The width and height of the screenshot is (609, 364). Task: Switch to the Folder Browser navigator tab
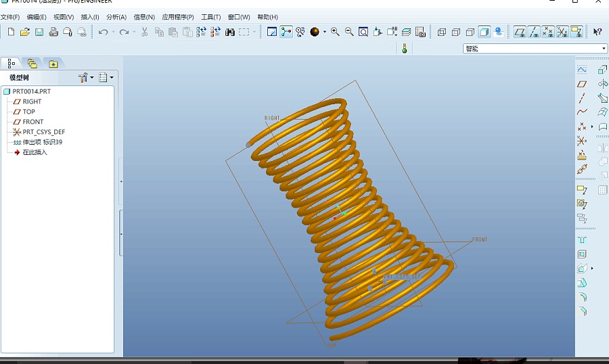(32, 64)
